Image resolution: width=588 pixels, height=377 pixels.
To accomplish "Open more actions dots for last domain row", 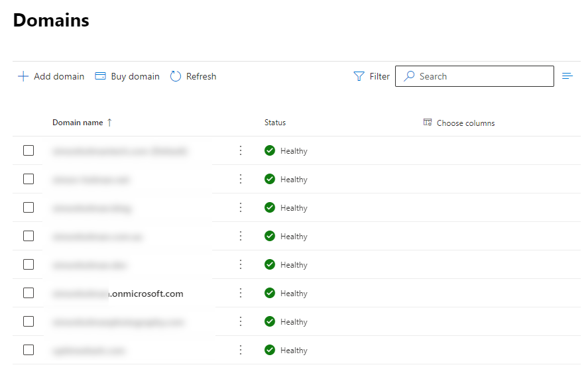I will [x=241, y=350].
